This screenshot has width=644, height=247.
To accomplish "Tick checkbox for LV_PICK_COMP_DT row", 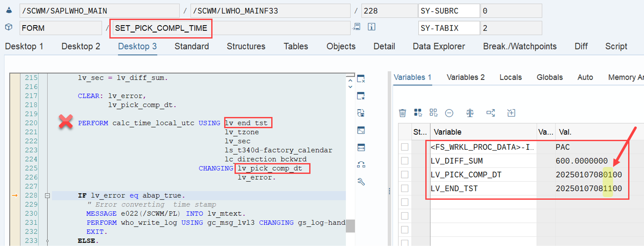I will pyautogui.click(x=405, y=175).
